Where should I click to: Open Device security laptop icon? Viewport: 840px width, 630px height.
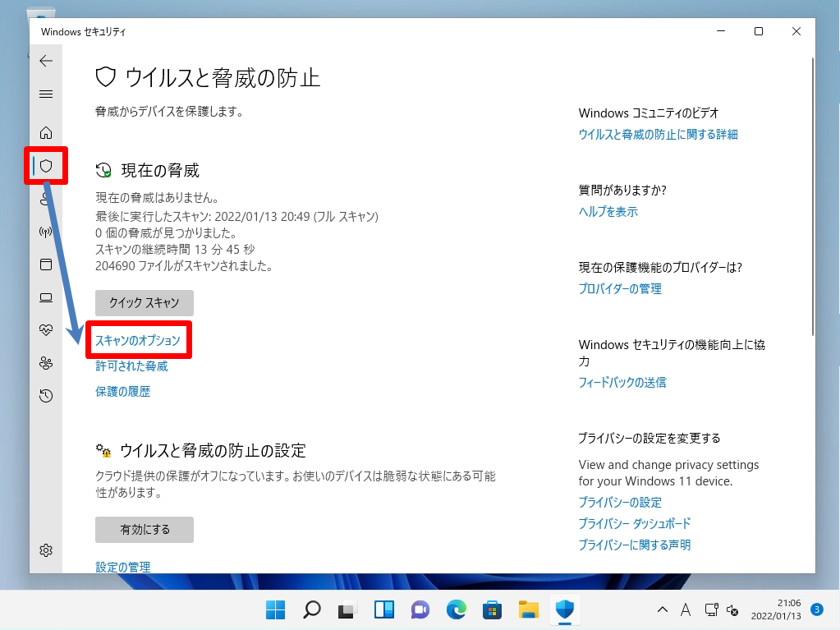point(46,298)
